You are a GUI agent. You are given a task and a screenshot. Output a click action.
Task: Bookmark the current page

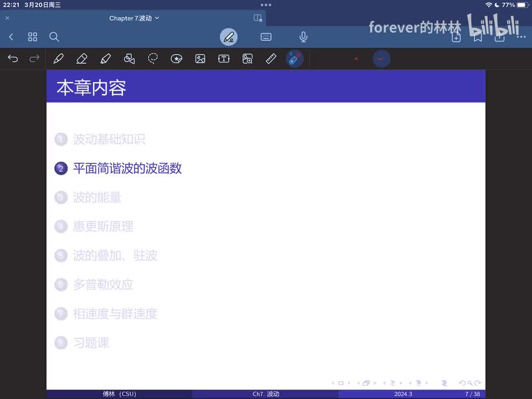point(478,37)
